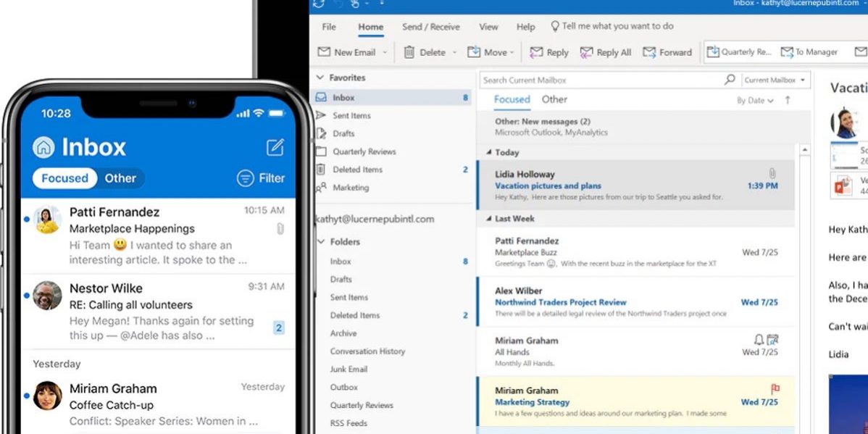Viewport: 868px width, 434px height.
Task: Apply the To Manager quick step
Action: click(x=810, y=51)
